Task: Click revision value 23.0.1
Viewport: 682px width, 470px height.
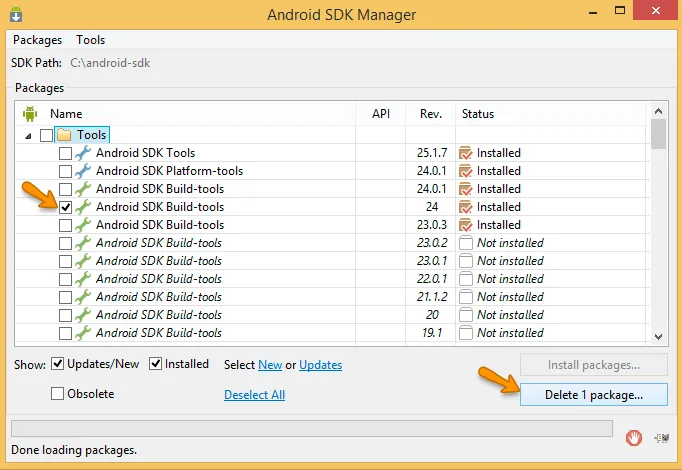Action: point(431,261)
